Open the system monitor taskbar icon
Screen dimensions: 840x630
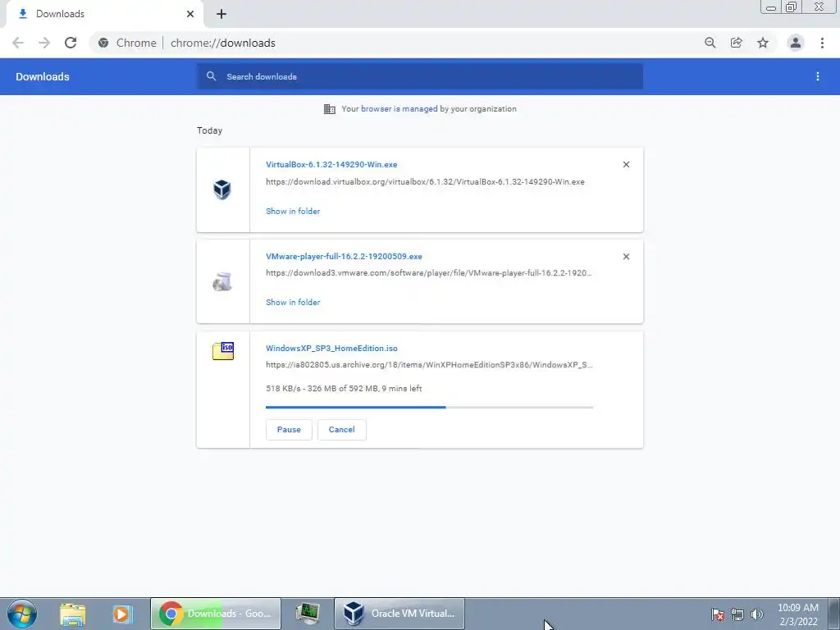[x=308, y=614]
